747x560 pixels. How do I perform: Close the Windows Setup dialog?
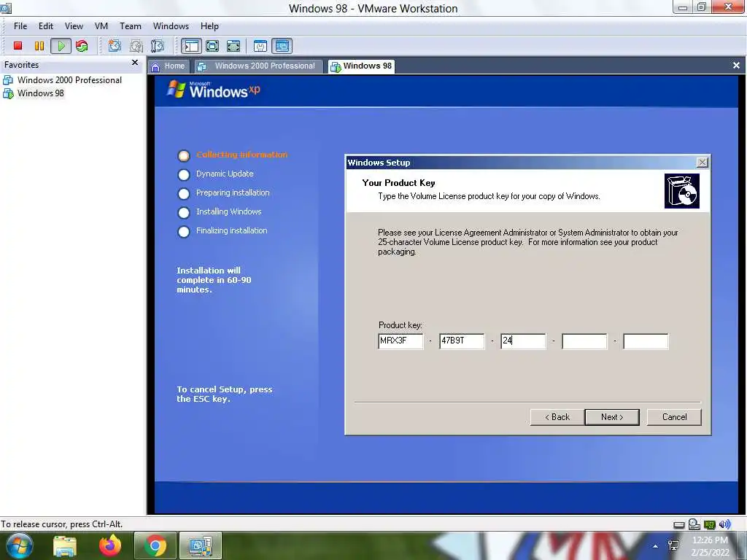coord(703,163)
